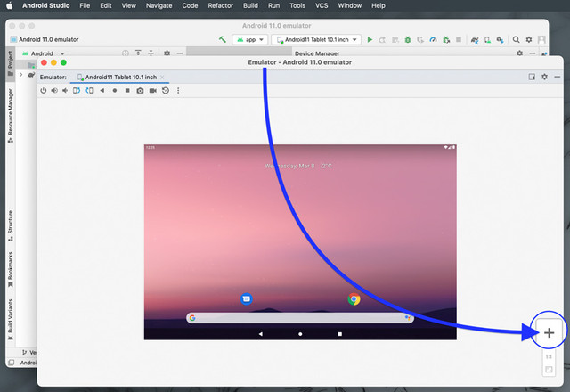Viewport: 570px width, 392px height.
Task: Open the emulator snapshots icon
Action: click(166, 91)
